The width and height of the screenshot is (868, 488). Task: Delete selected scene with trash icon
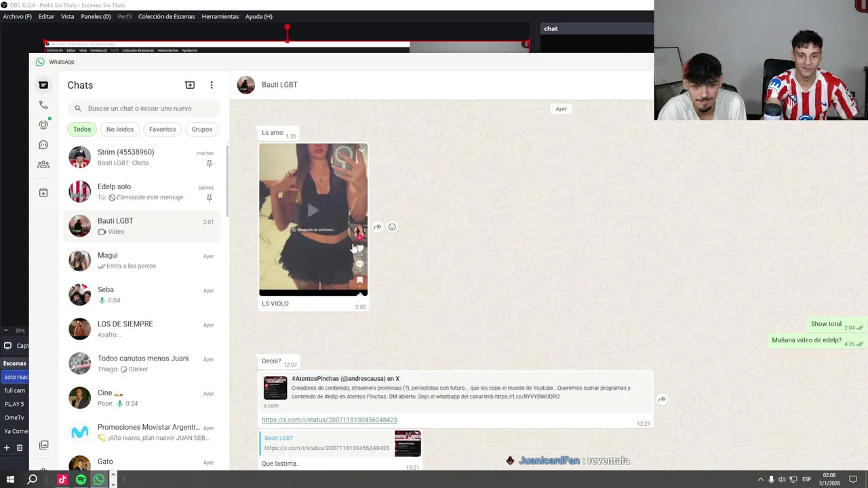[20, 447]
